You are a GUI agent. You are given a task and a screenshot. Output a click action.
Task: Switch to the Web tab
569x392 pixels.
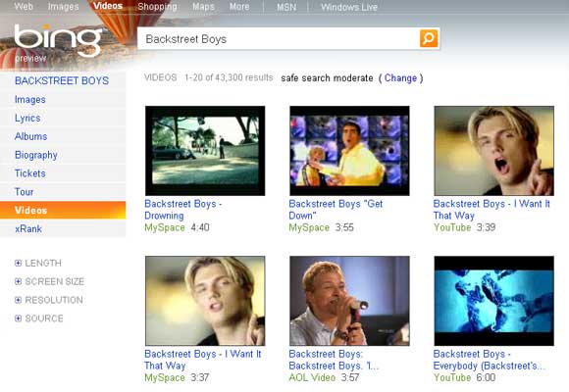[24, 7]
